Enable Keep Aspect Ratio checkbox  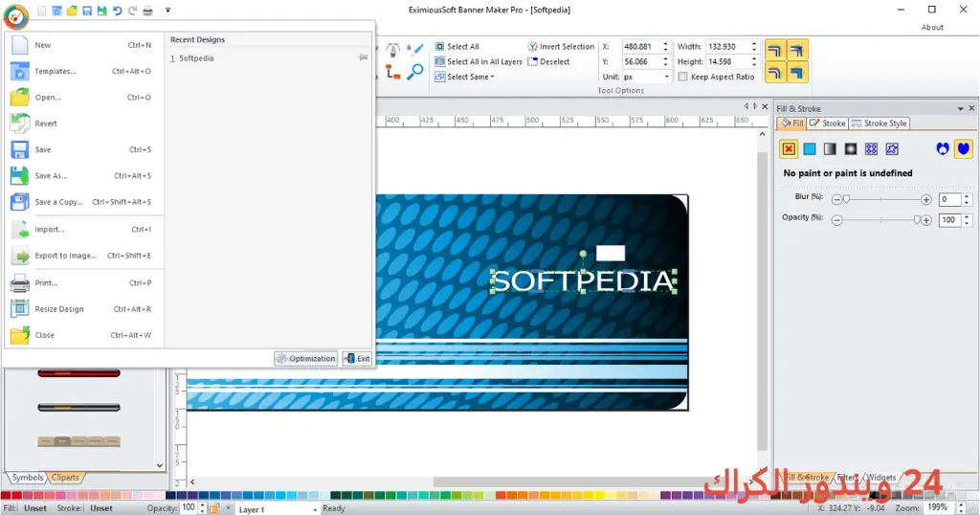[682, 77]
